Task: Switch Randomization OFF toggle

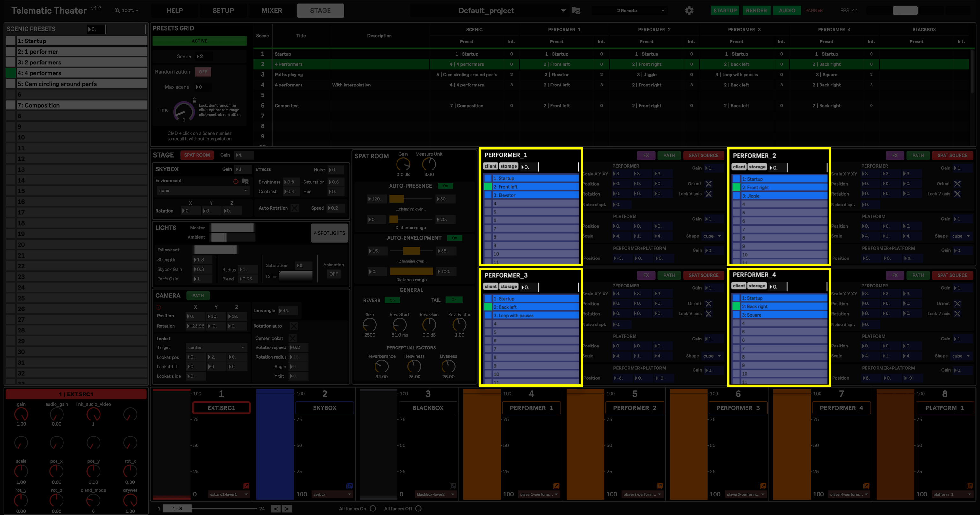Action: click(x=203, y=72)
